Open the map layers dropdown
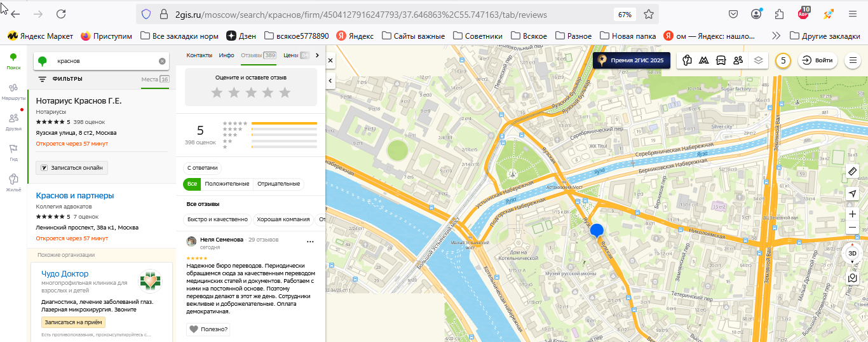Image resolution: width=868 pixels, height=342 pixels. pos(758,60)
